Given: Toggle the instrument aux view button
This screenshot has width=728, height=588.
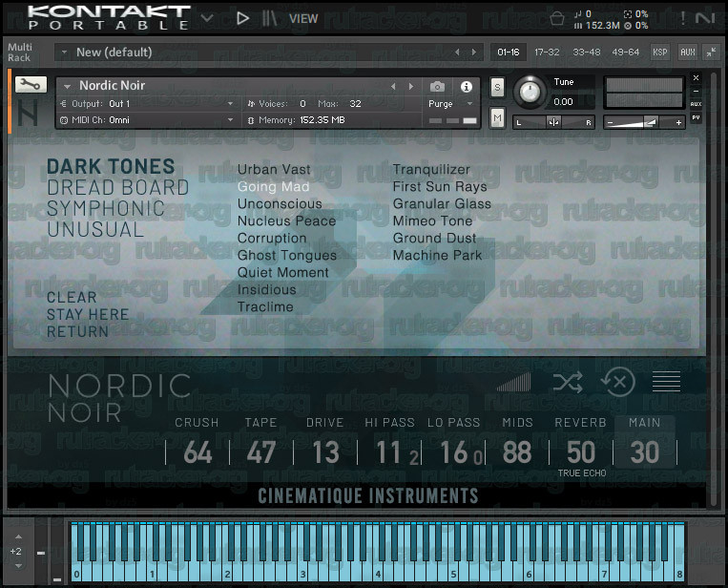Looking at the screenshot, I should [x=696, y=104].
